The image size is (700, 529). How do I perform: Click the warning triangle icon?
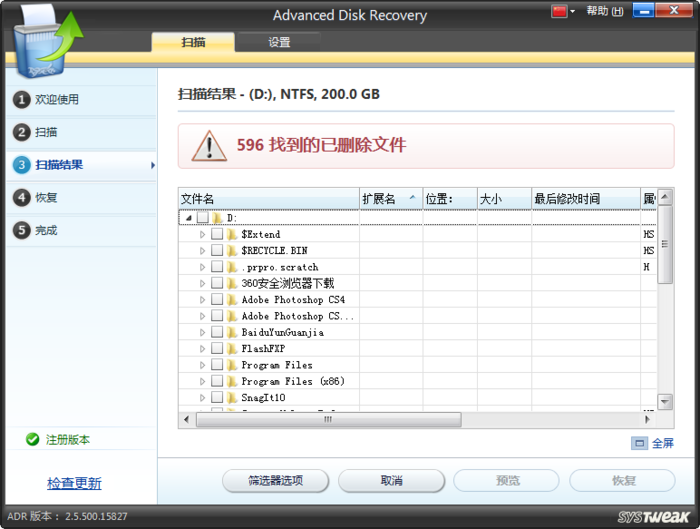coord(209,146)
